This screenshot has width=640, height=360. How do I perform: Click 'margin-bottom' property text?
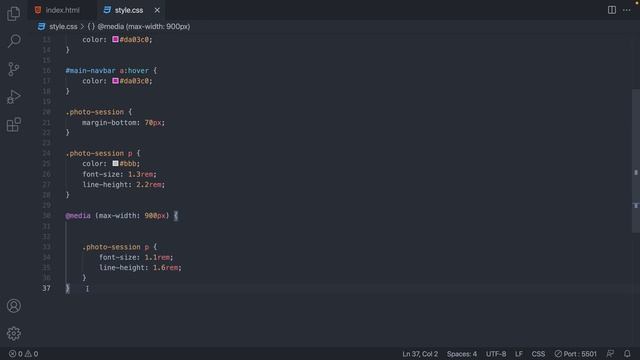coord(109,122)
